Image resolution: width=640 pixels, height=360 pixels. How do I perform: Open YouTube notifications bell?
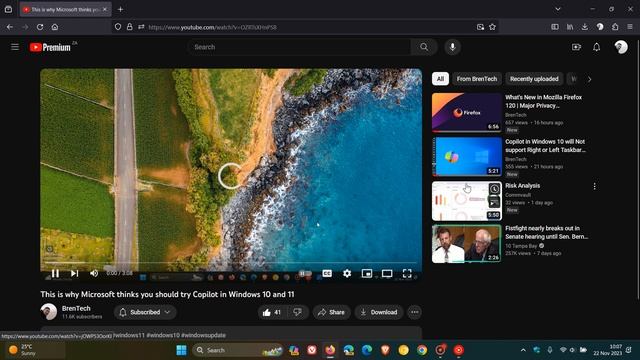pyautogui.click(x=596, y=47)
